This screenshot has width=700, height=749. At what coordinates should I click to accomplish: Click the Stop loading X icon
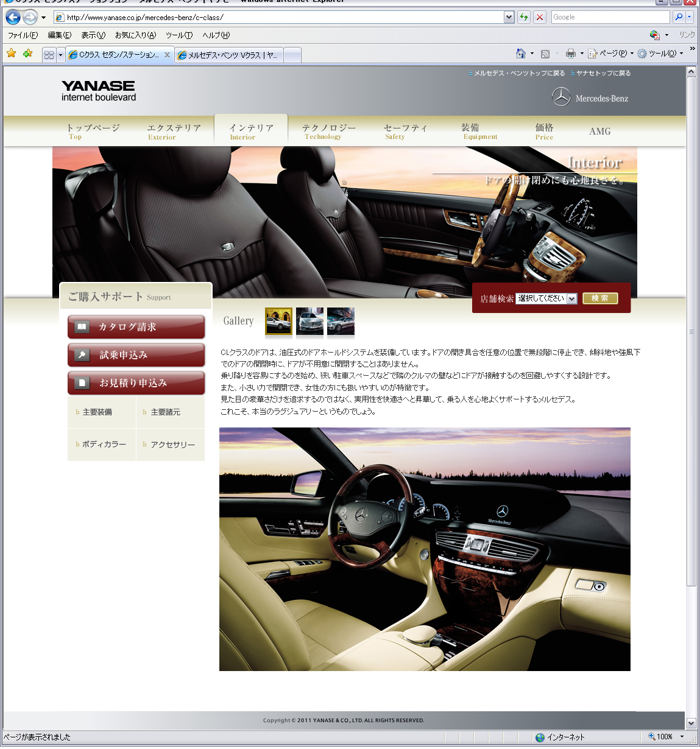tap(540, 17)
